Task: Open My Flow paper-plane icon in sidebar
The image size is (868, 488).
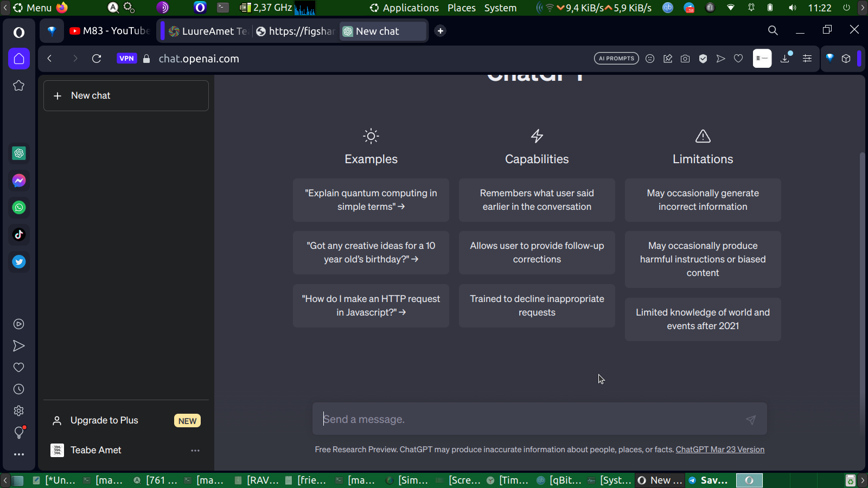Action: [19, 346]
